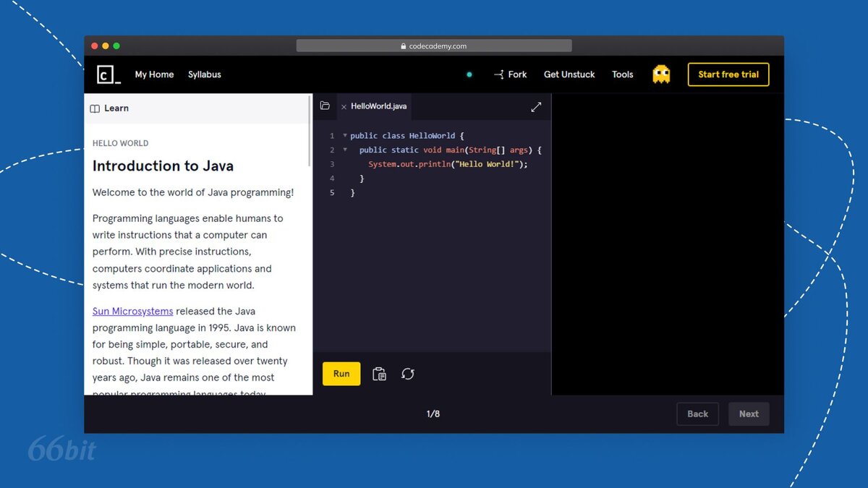The width and height of the screenshot is (868, 488).
Task: Click the 1/8 progress indicator
Action: pyautogui.click(x=433, y=414)
